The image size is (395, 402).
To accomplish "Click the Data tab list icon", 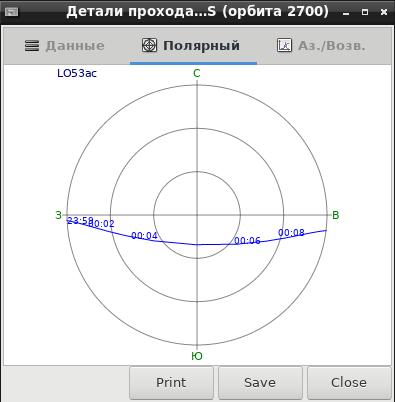I will [32, 46].
